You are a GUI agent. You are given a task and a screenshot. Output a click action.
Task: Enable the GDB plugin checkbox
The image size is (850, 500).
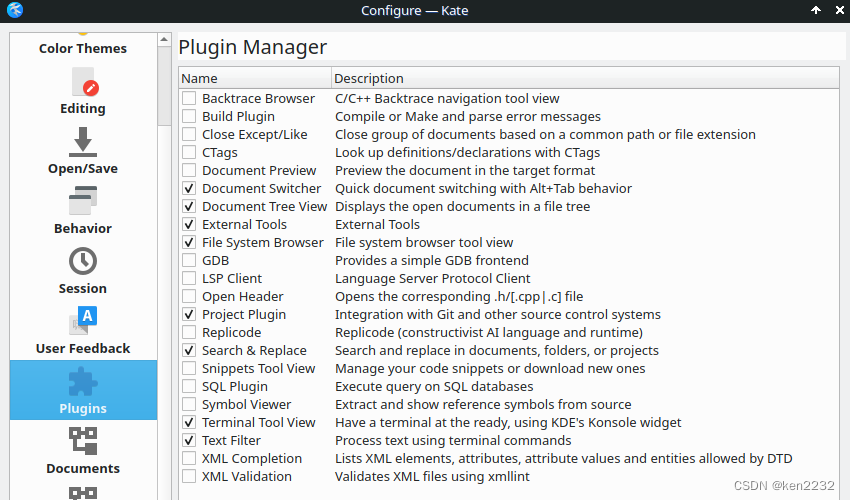[x=189, y=260]
